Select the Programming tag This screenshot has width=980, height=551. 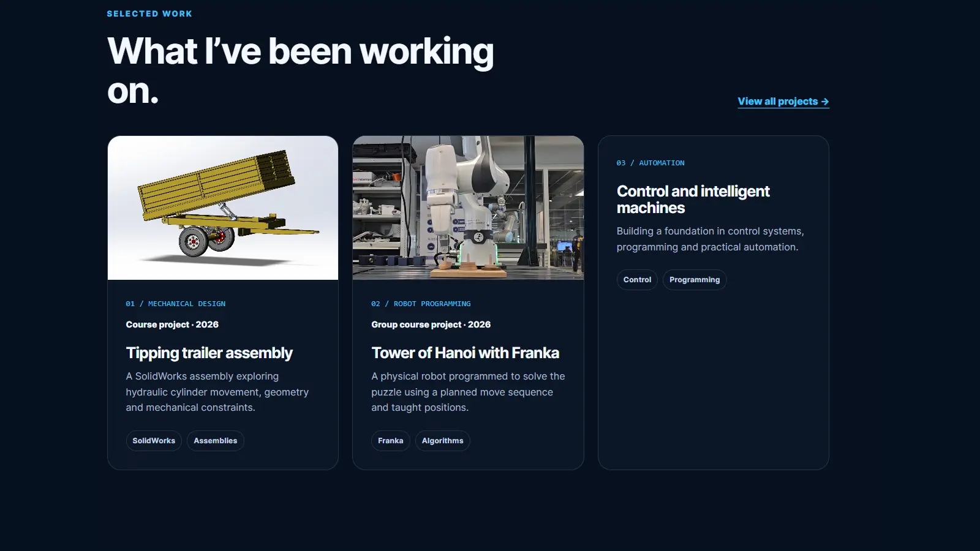click(695, 280)
